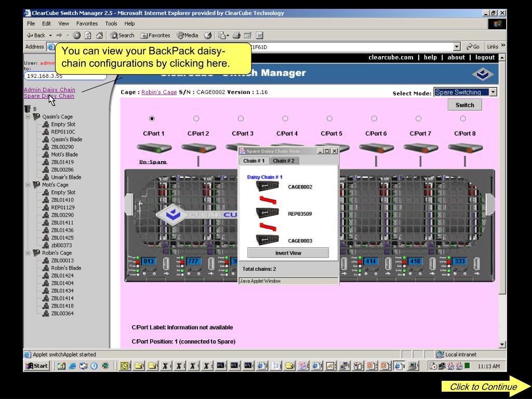Open the Tools menu
Viewport: 532px width, 399px height.
coord(111,23)
